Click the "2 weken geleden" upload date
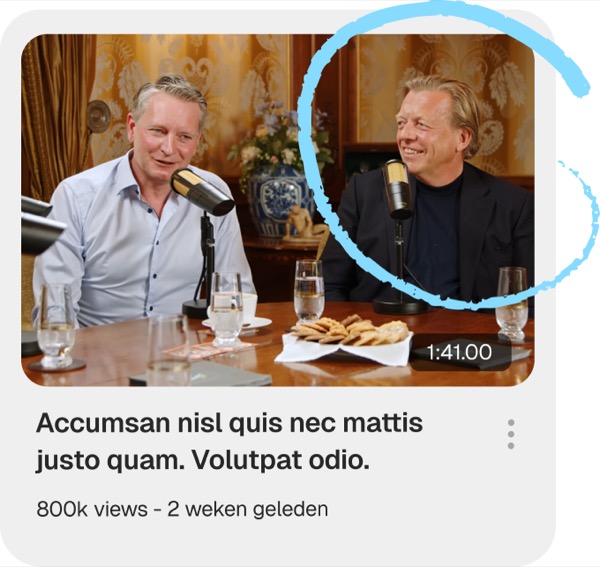 248,509
